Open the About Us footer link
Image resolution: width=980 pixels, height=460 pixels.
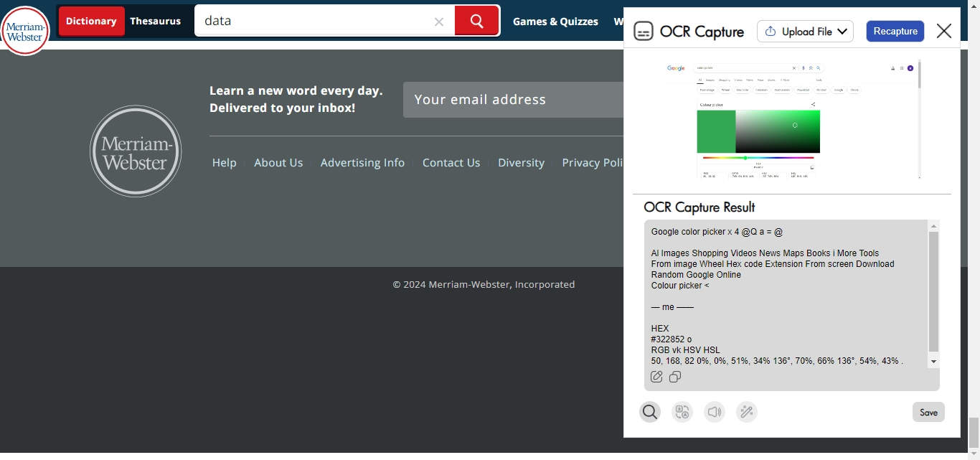tap(278, 163)
